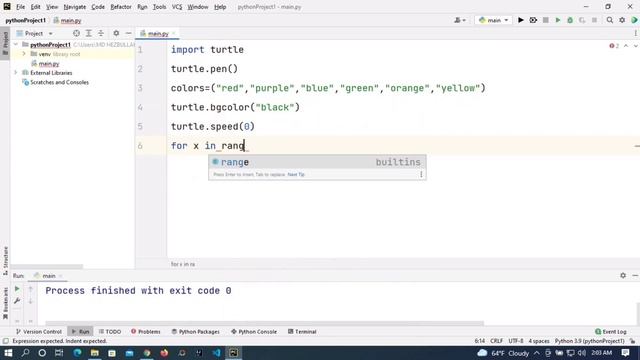This screenshot has width=640, height=360.
Task: Go to next highlighted error arrow
Action: pyautogui.click(x=636, y=46)
